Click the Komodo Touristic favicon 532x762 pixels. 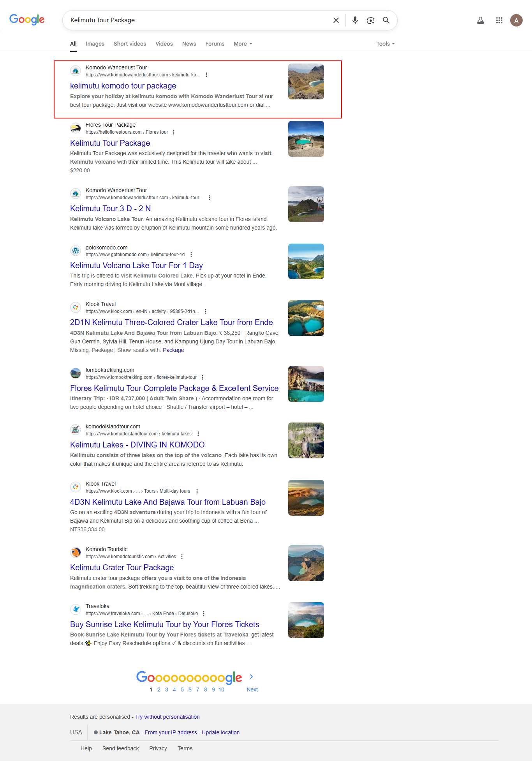76,552
